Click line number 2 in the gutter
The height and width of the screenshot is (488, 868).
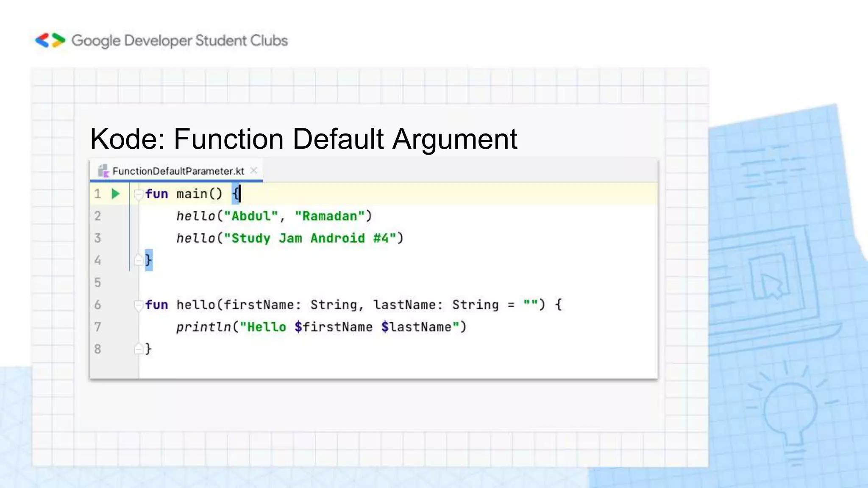(97, 216)
